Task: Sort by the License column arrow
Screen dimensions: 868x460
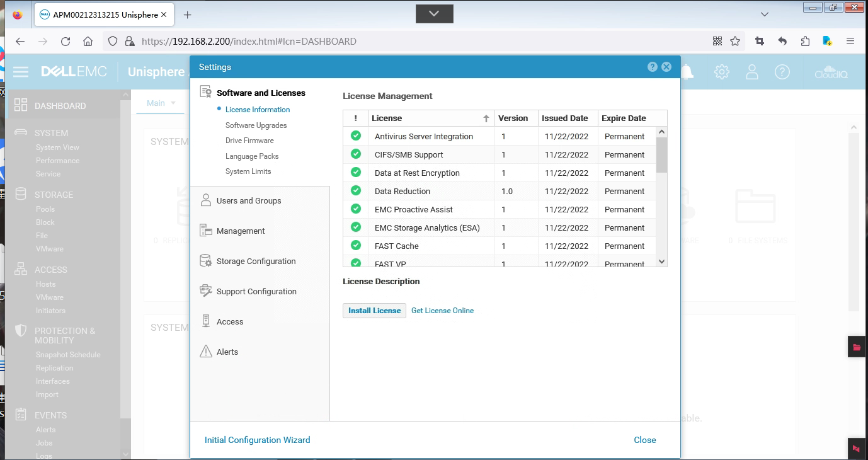Action: 486,118
